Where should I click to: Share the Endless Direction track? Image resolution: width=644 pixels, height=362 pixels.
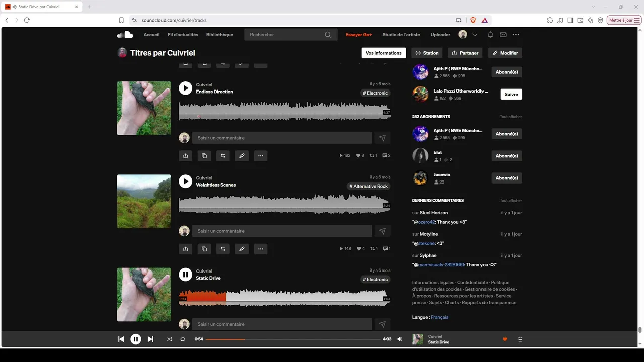point(185,156)
